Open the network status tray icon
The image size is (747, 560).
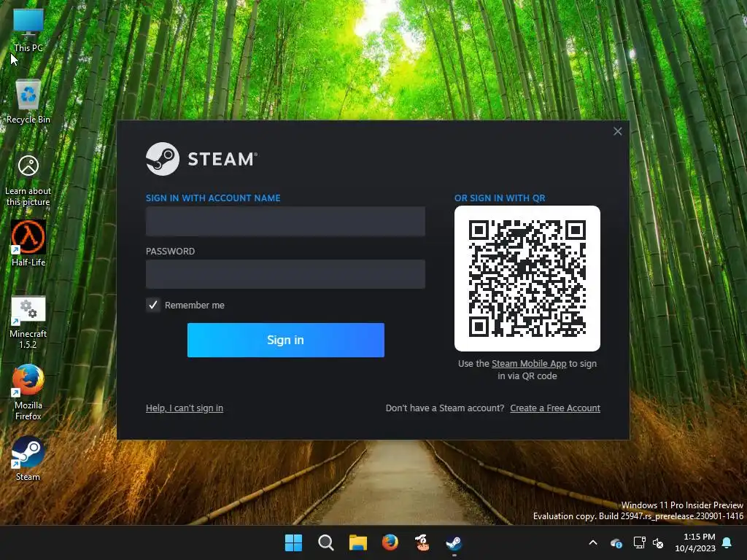639,542
